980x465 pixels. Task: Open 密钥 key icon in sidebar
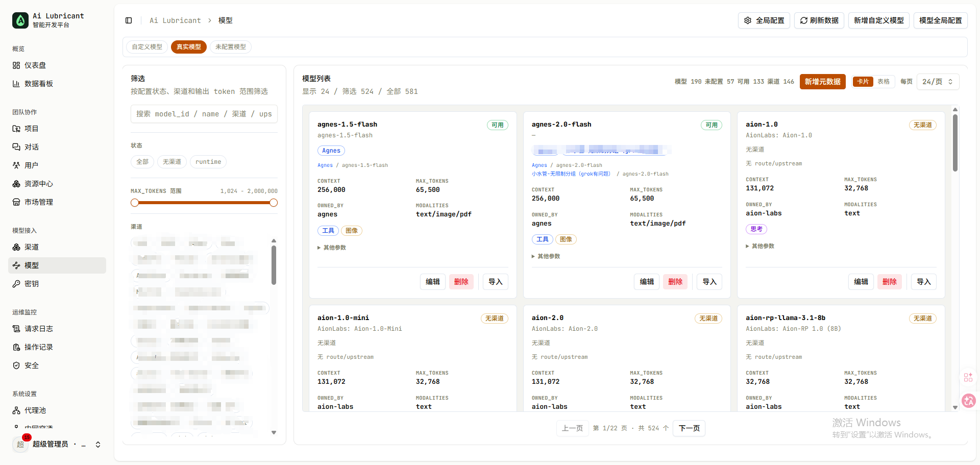[x=16, y=284]
